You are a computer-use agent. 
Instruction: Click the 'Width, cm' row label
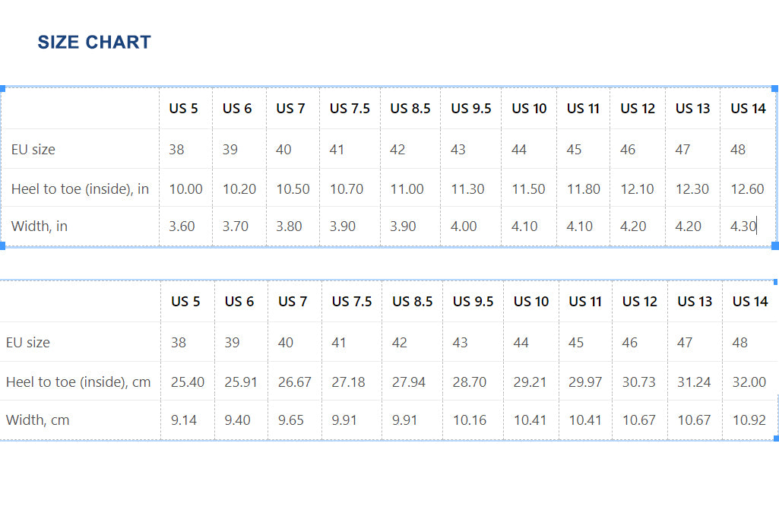coord(37,420)
